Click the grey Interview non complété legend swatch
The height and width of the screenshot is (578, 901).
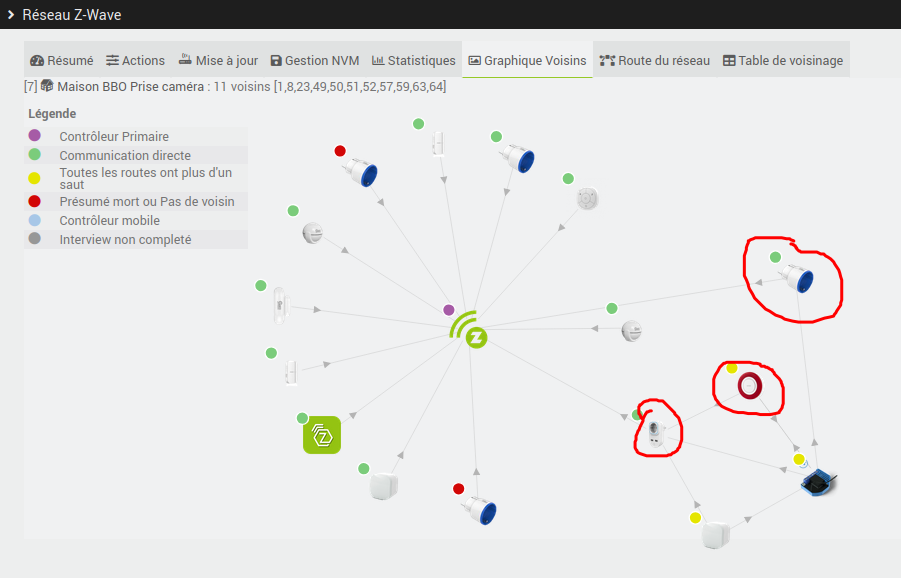pyautogui.click(x=34, y=238)
